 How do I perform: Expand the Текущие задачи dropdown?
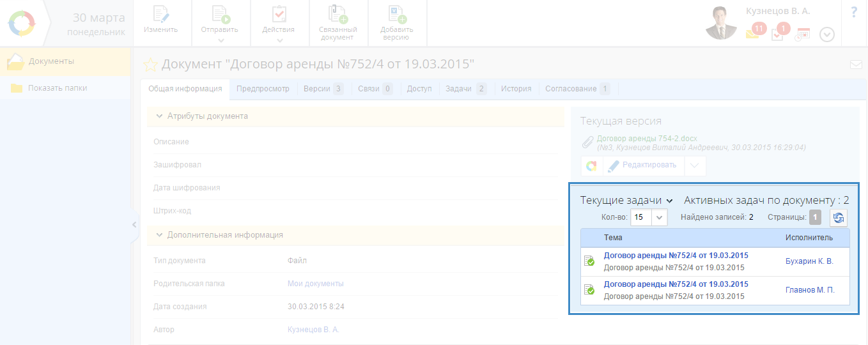tap(626, 201)
